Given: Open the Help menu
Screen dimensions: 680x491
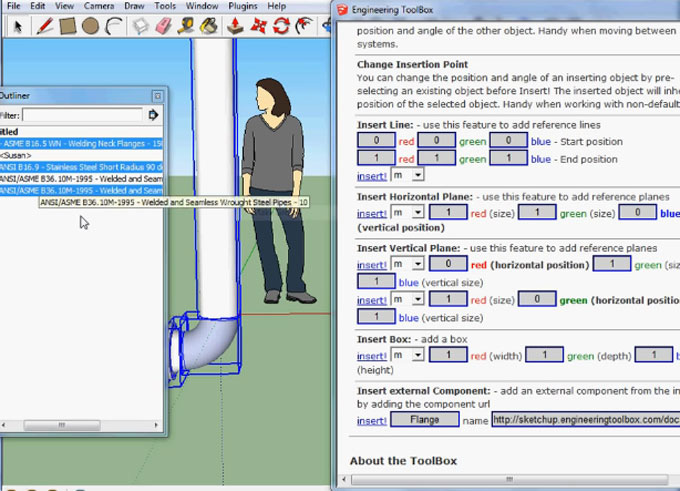Looking at the screenshot, I should (276, 6).
